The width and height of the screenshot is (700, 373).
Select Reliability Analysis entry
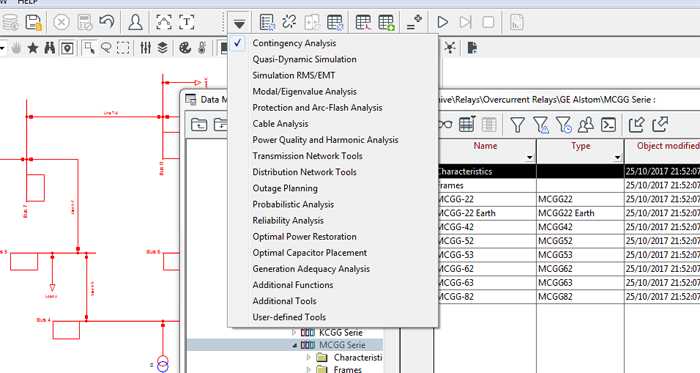click(288, 220)
